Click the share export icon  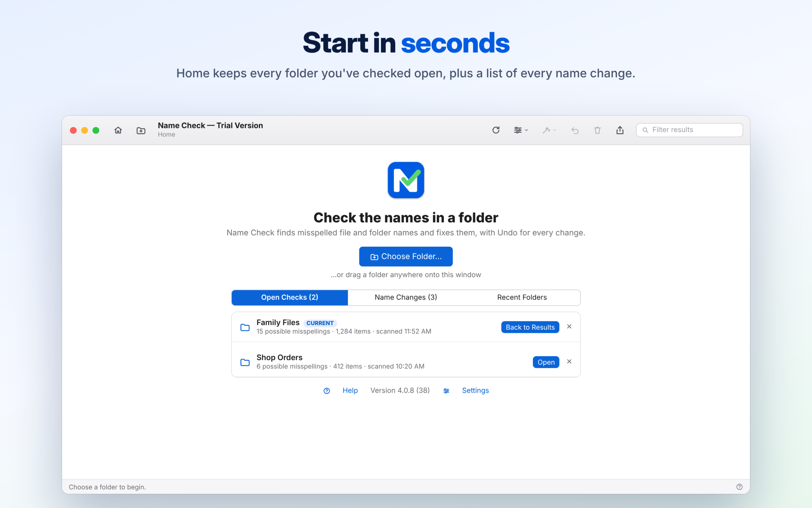(x=620, y=130)
